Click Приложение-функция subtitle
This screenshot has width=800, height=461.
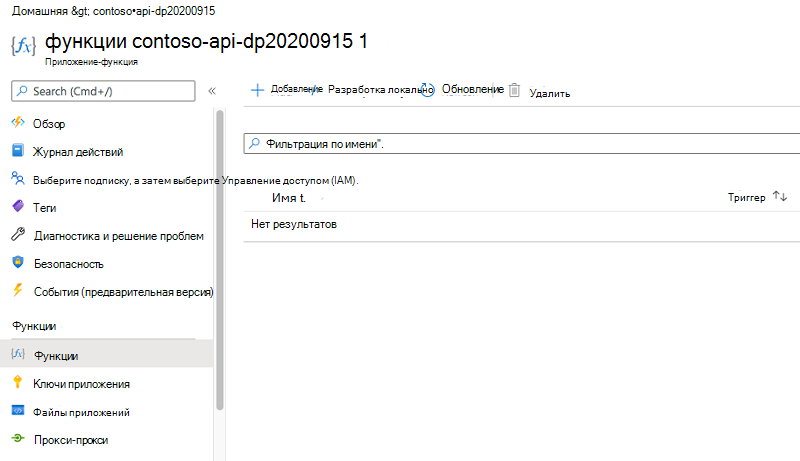[91, 62]
